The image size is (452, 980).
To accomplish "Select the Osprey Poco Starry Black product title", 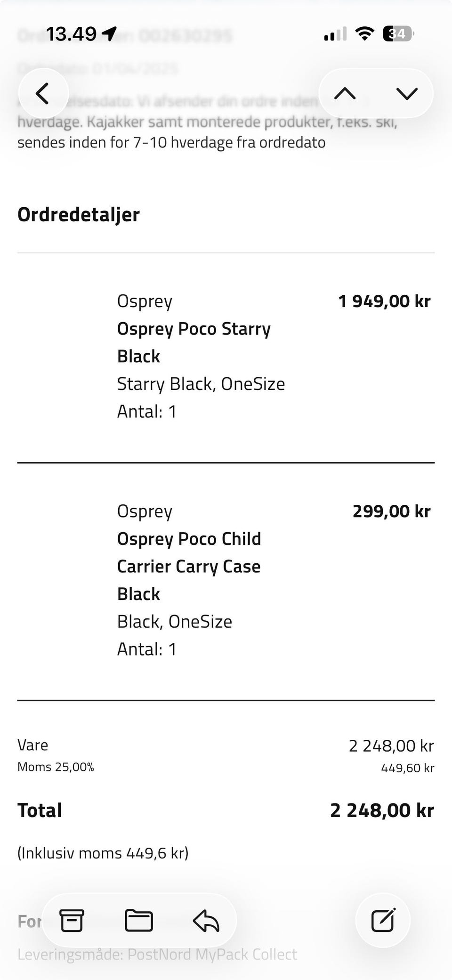I will click(194, 342).
